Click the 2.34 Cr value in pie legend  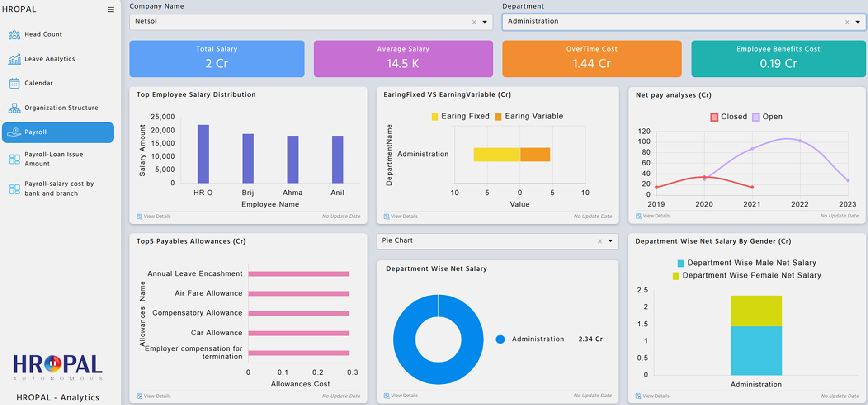590,339
